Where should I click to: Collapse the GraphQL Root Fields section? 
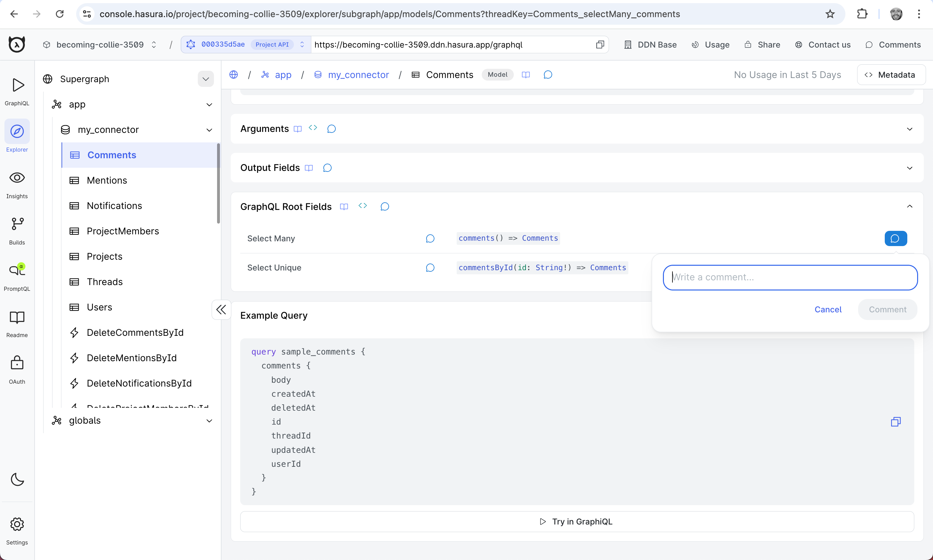[910, 206]
